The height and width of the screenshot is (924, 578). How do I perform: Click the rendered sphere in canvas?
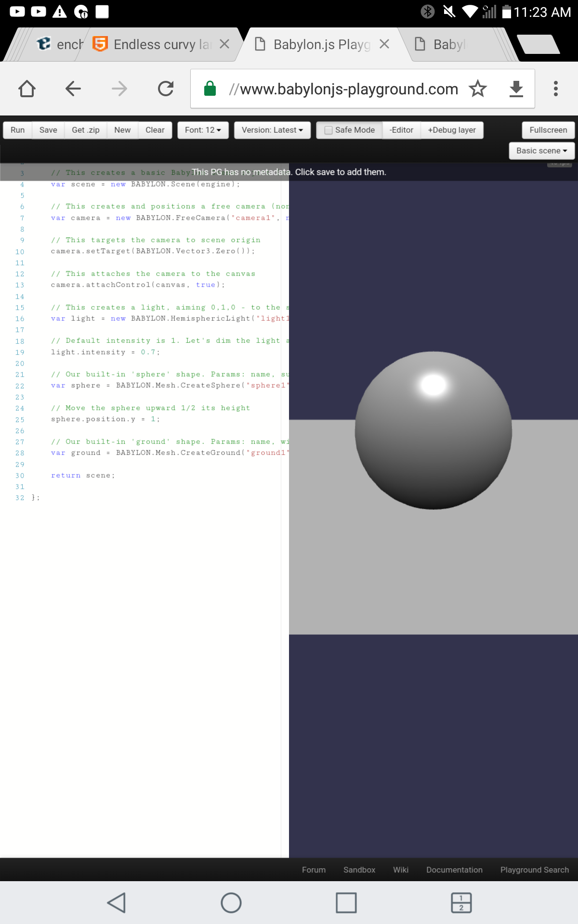tap(433, 430)
